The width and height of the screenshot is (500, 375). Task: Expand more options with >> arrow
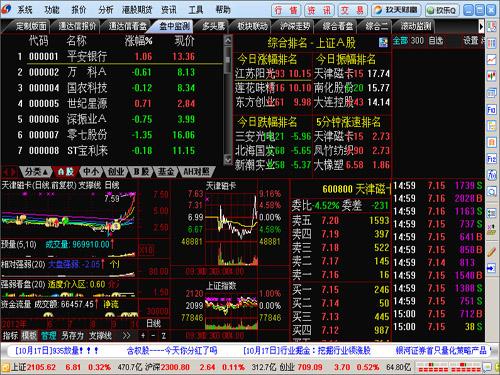pyautogui.click(x=126, y=336)
